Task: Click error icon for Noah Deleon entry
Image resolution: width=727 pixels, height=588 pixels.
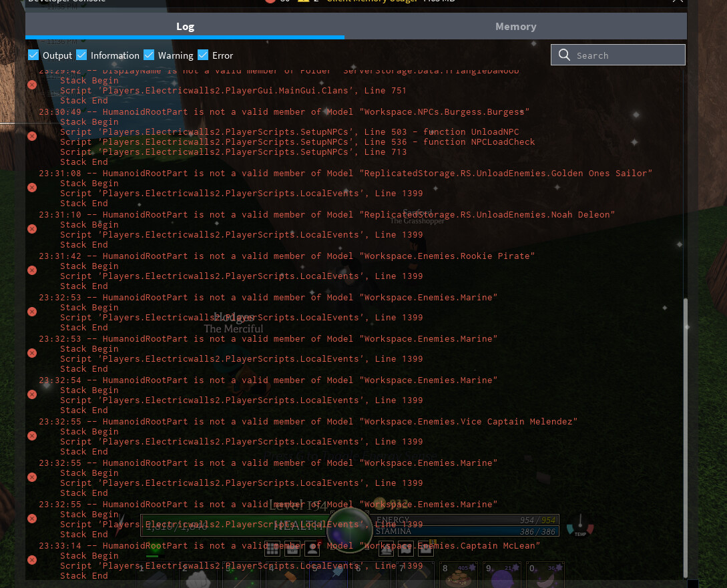Action: (x=31, y=229)
